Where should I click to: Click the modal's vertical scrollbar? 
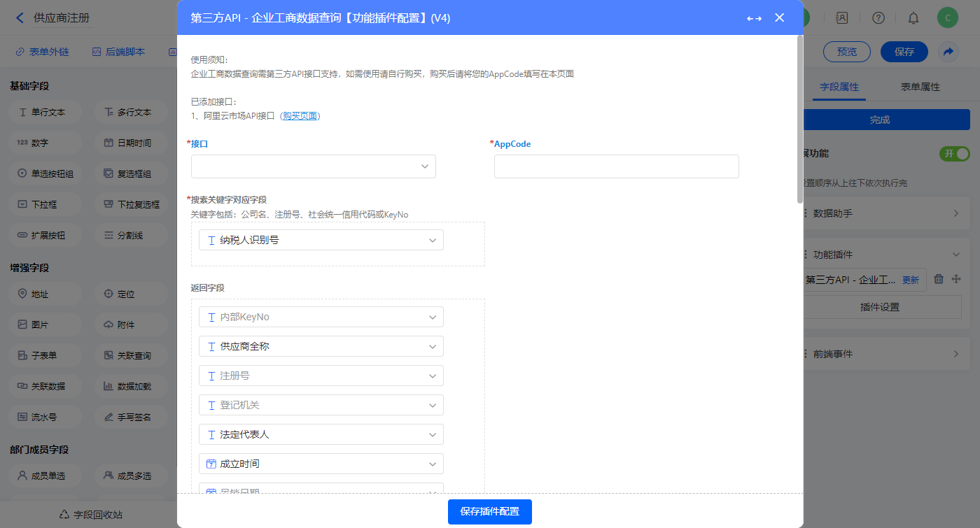click(799, 119)
